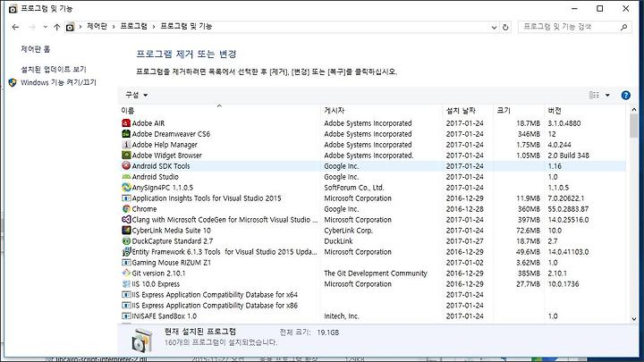
Task: Click the Git version 2.10.1 icon
Action: pos(126,273)
